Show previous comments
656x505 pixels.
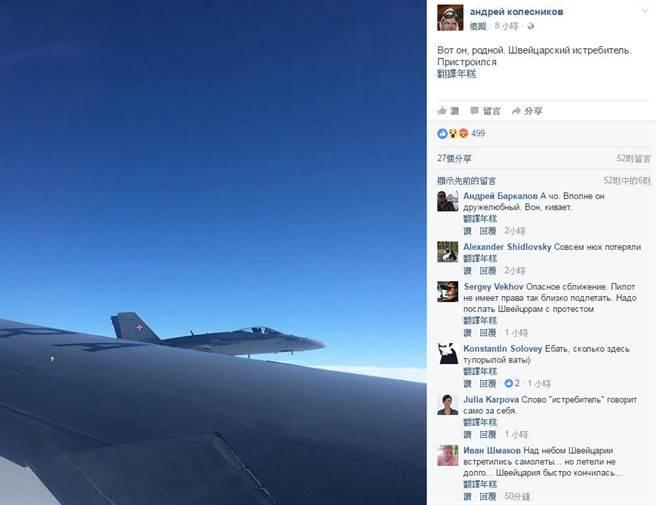click(x=466, y=181)
